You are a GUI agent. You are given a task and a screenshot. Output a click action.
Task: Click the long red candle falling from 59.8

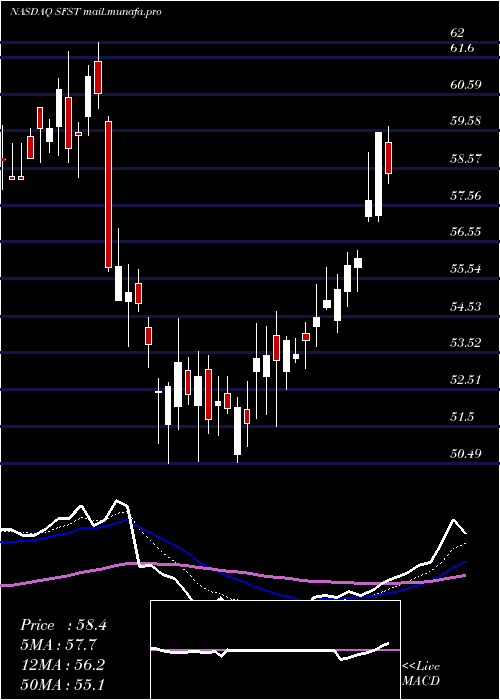108,194
